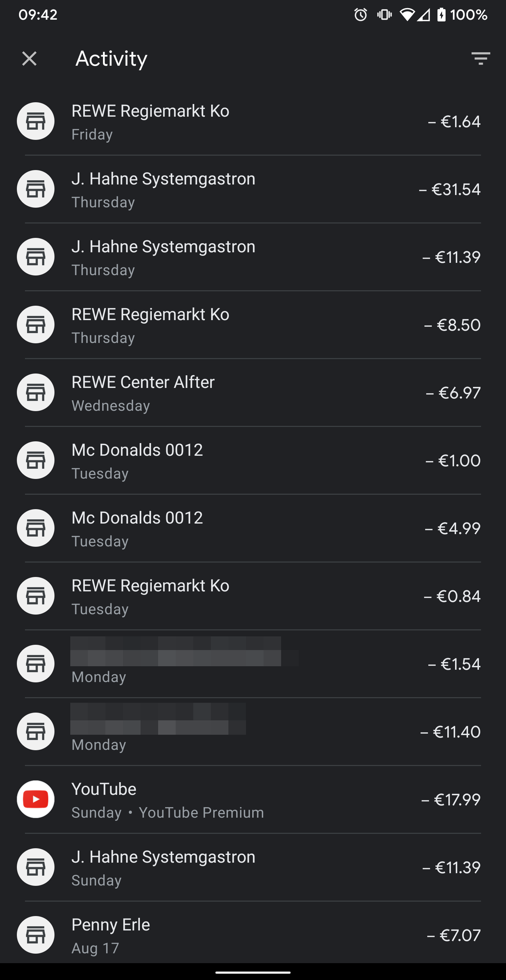
Task: Select the store icon next to Penny Erle
Action: (x=35, y=935)
